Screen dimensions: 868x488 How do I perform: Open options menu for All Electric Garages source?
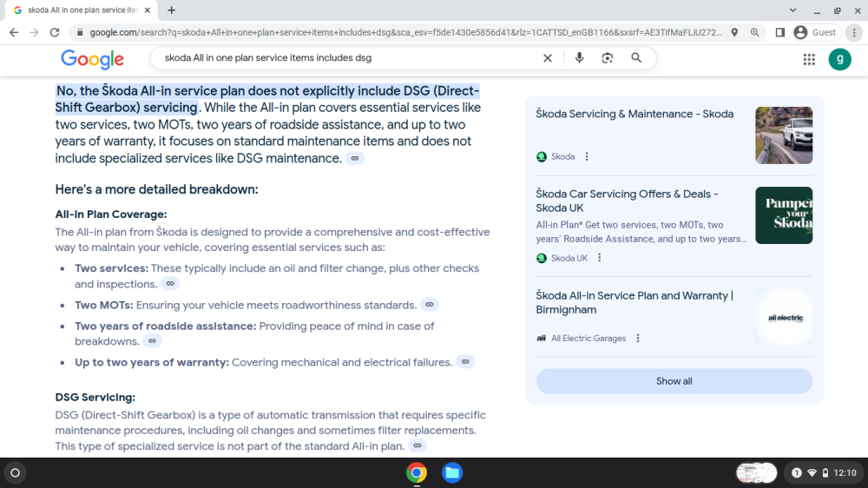(638, 338)
